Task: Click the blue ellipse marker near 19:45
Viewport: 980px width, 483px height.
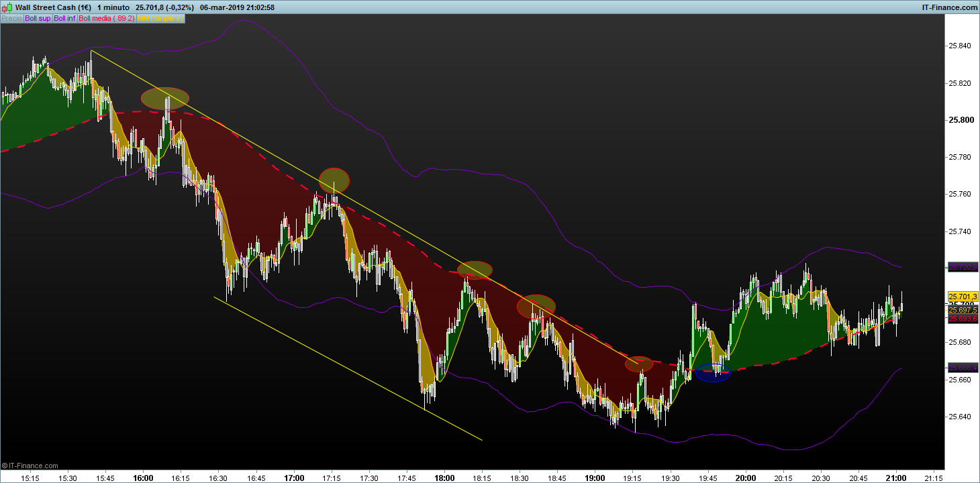Action: (713, 372)
